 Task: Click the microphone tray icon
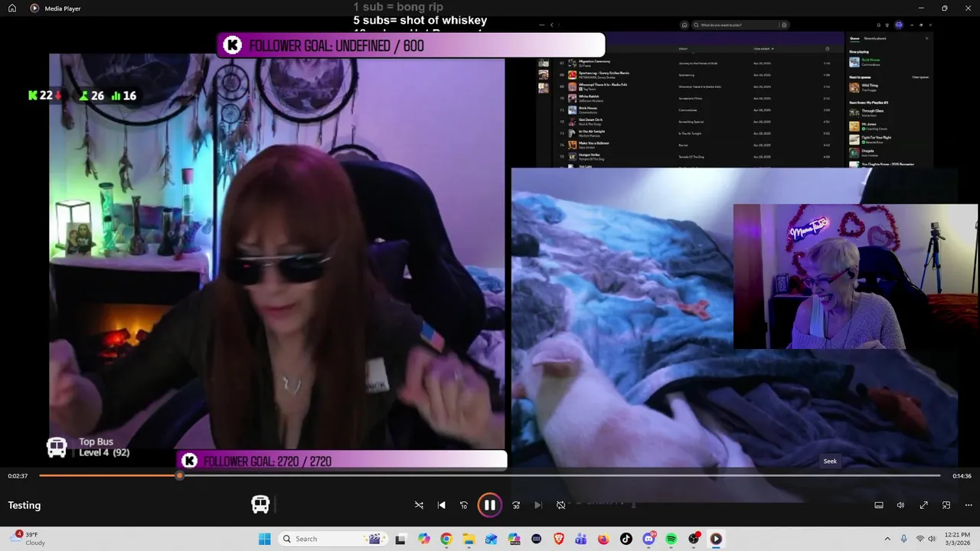point(904,539)
